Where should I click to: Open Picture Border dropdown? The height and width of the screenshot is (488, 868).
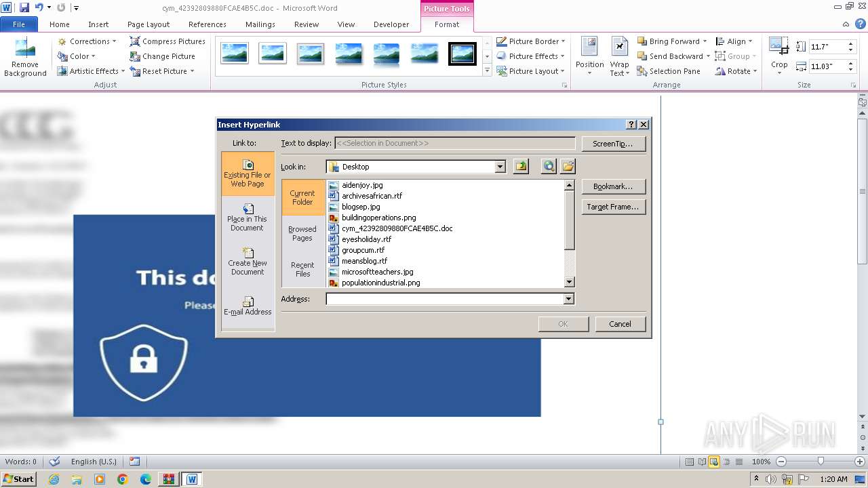[x=531, y=41]
